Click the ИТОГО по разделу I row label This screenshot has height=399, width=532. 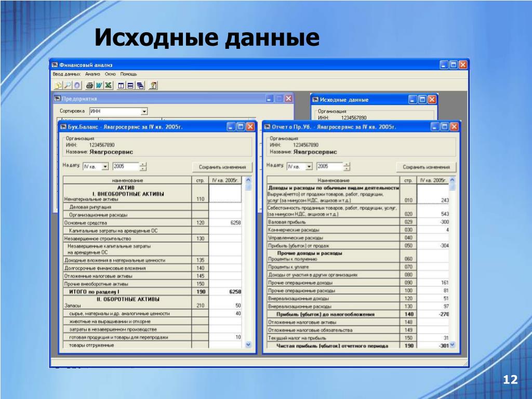(x=94, y=292)
